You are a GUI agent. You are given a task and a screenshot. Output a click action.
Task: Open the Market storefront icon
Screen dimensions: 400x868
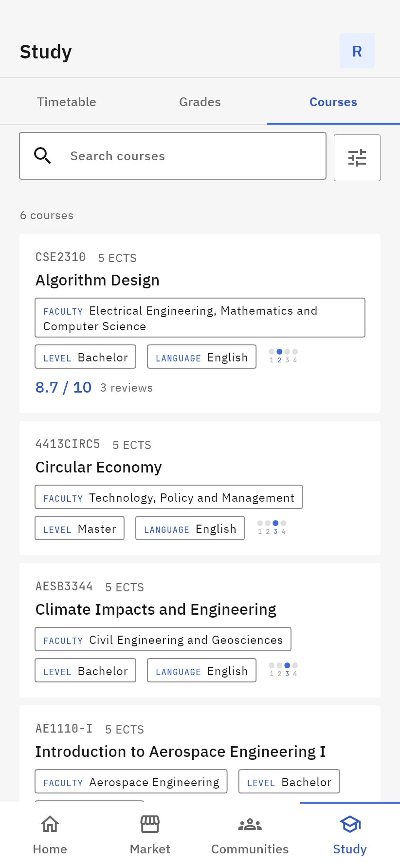click(x=150, y=824)
